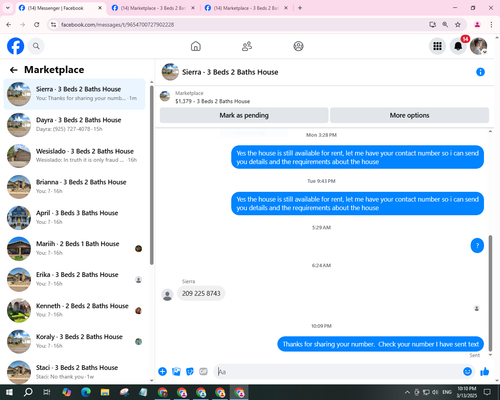500x400 pixels.
Task: Open the Windows Start menu
Action: pyautogui.click(x=9, y=392)
